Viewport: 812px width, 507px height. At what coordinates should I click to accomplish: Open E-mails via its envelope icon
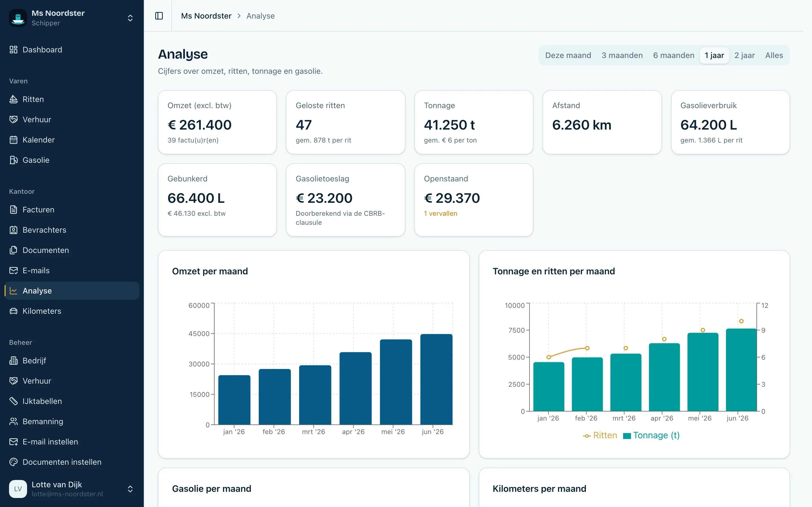click(14, 271)
